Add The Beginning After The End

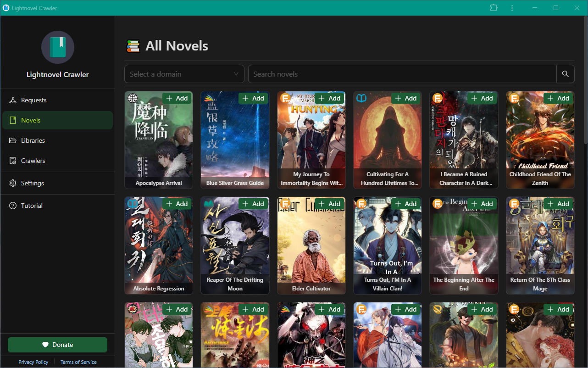pyautogui.click(x=482, y=204)
